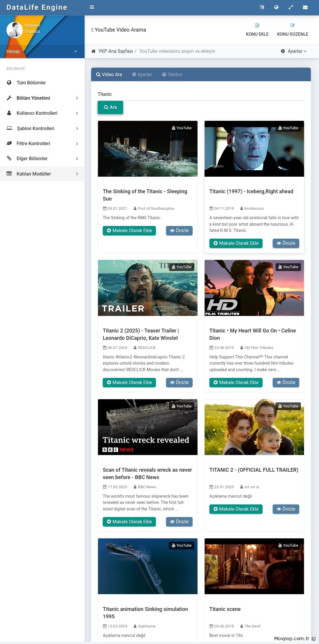The width and height of the screenshot is (319, 644).
Task: Click YouTube badge on Titanic scene thumbnail
Action: click(x=288, y=545)
